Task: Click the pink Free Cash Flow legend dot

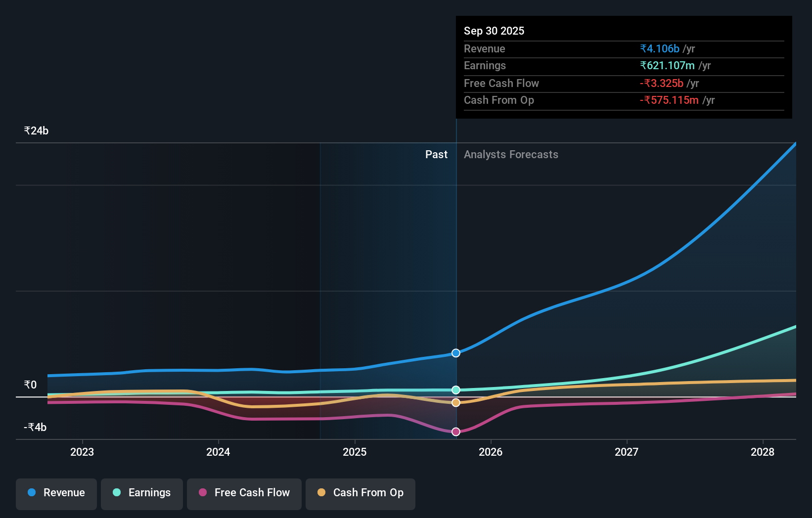Action: [203, 492]
